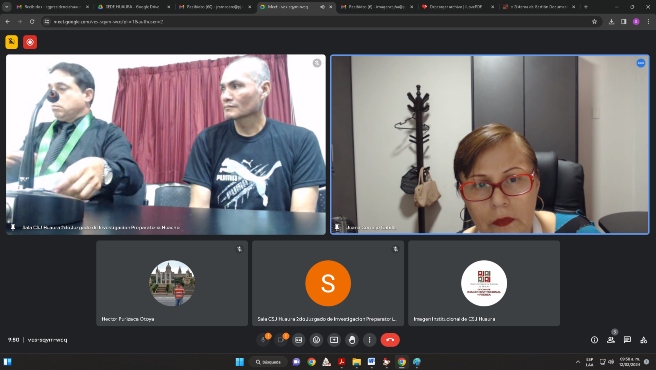Click the red leave call button
Image resolution: width=656 pixels, height=370 pixels.
click(x=390, y=340)
